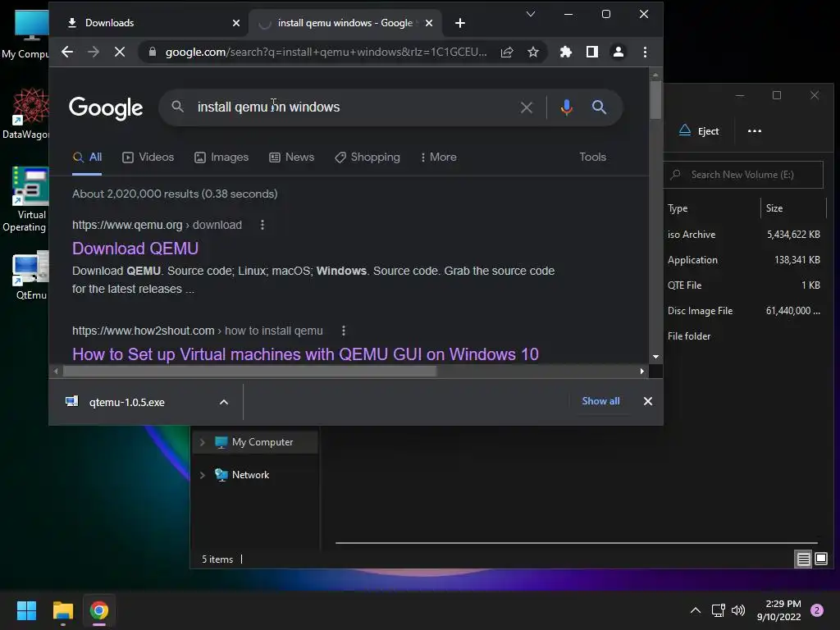Open the Download QEMU result link
The image size is (840, 630).
[135, 249]
